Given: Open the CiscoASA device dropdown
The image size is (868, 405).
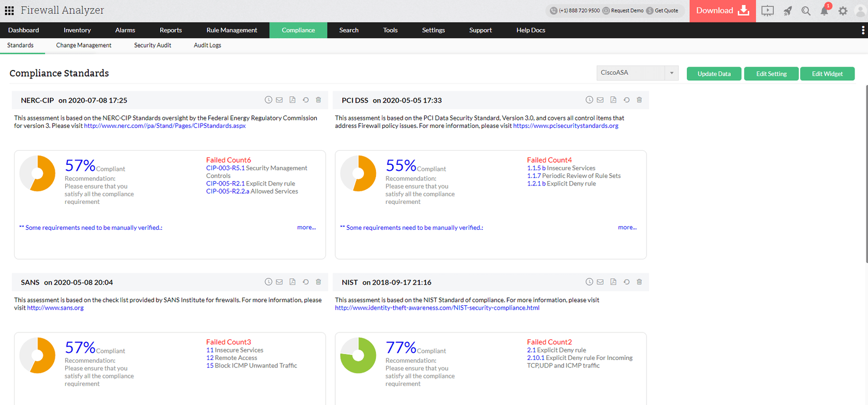Looking at the screenshot, I should [637, 73].
